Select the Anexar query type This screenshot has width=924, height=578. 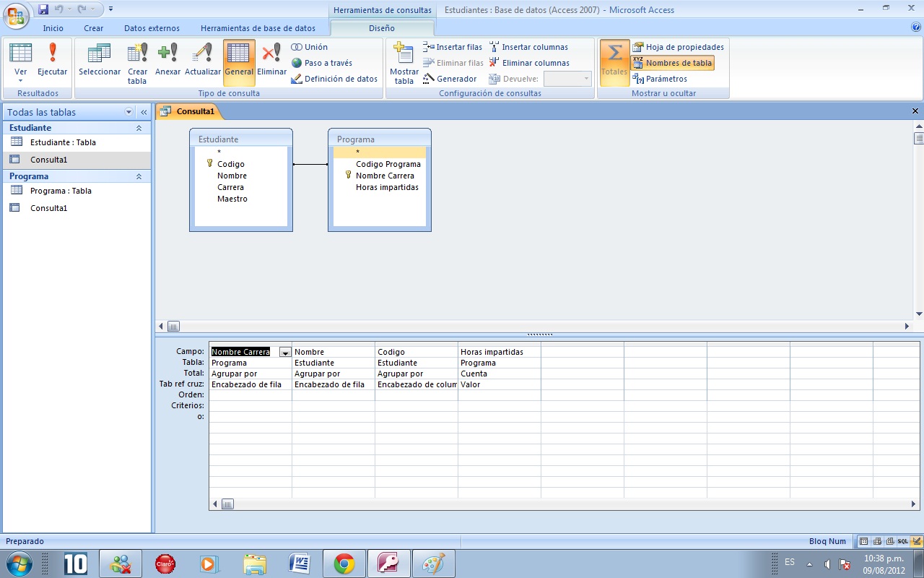[x=167, y=61]
